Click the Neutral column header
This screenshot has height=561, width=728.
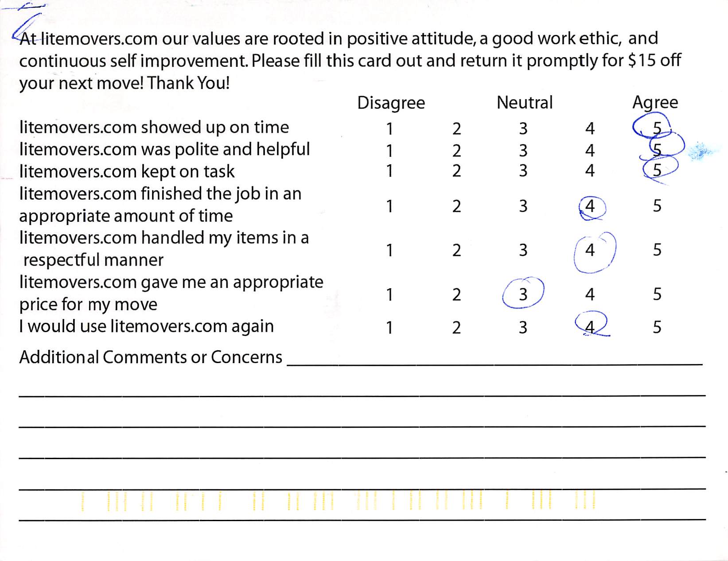(x=525, y=103)
